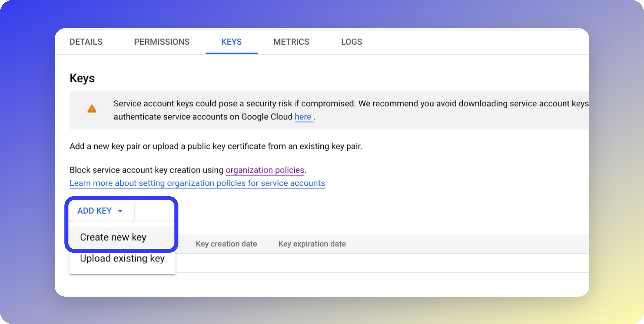
Task: Click the 'Block service account key creation' text
Action: click(146, 170)
